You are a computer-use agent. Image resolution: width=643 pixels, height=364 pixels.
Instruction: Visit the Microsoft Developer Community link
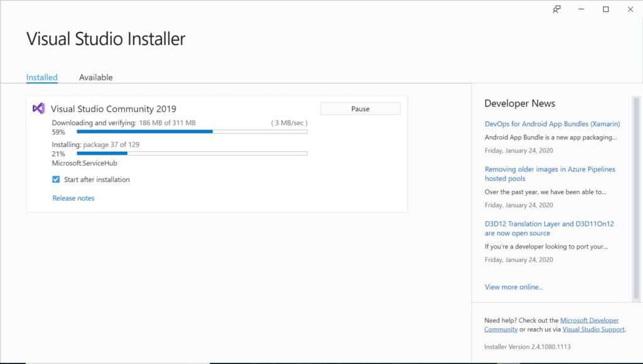pyautogui.click(x=589, y=321)
